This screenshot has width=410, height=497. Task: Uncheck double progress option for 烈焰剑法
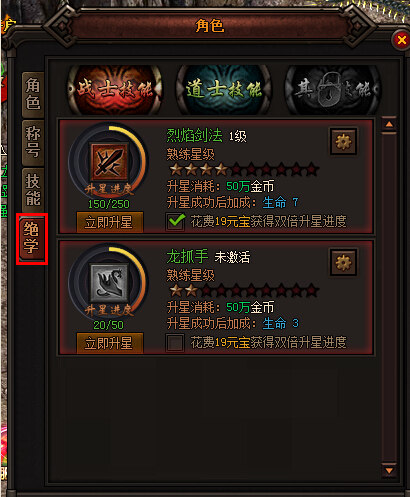(175, 222)
